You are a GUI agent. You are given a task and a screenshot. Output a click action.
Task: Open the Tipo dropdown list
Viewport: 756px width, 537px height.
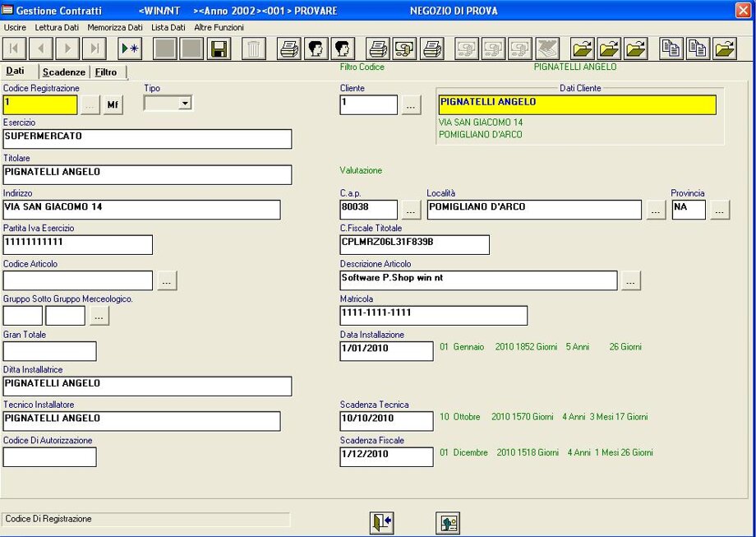click(x=184, y=104)
